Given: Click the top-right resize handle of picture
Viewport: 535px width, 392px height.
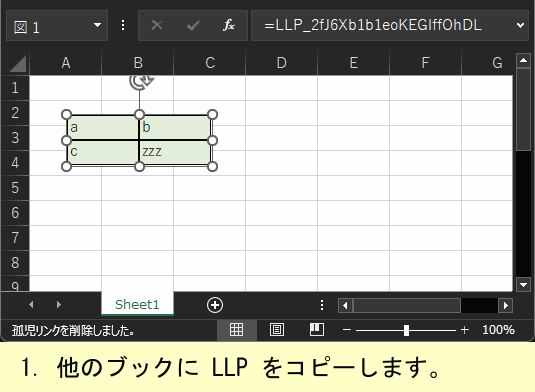Looking at the screenshot, I should 212,114.
